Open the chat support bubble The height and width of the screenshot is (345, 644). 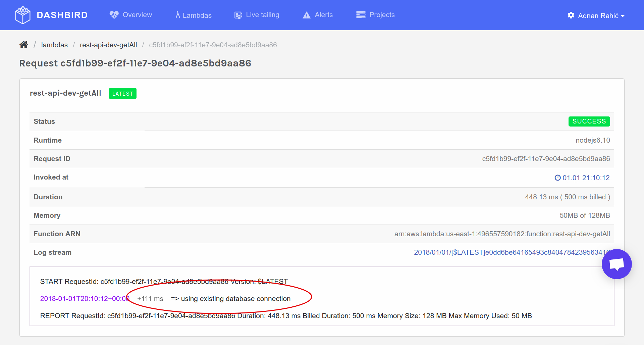pos(616,264)
